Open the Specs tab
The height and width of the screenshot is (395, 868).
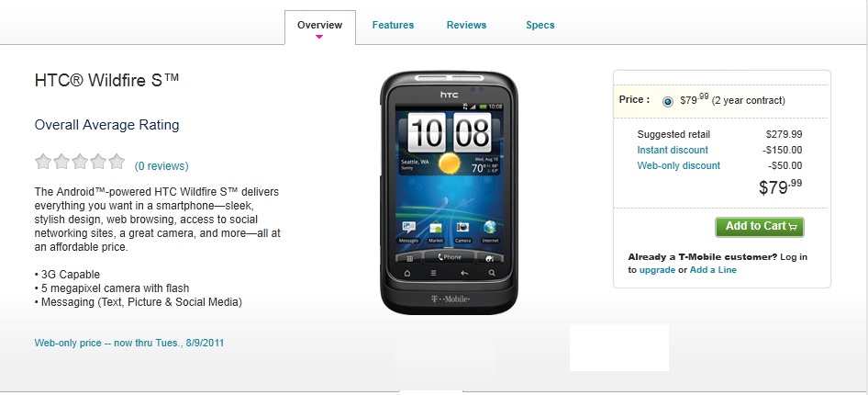point(540,25)
